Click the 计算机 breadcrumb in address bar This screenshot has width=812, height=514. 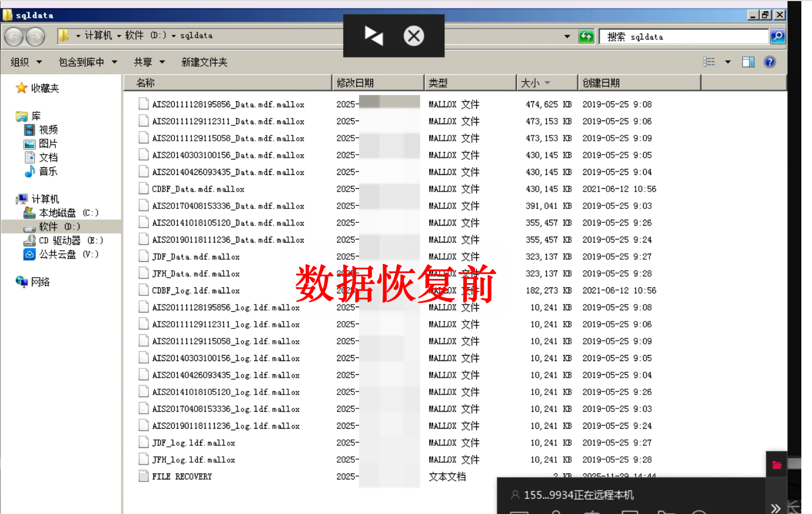coord(99,35)
